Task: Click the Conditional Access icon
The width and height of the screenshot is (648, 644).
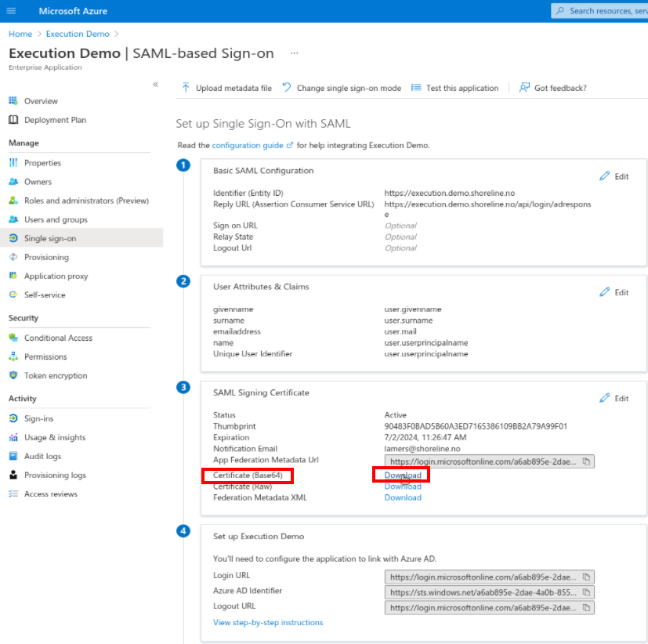Action: 13,338
